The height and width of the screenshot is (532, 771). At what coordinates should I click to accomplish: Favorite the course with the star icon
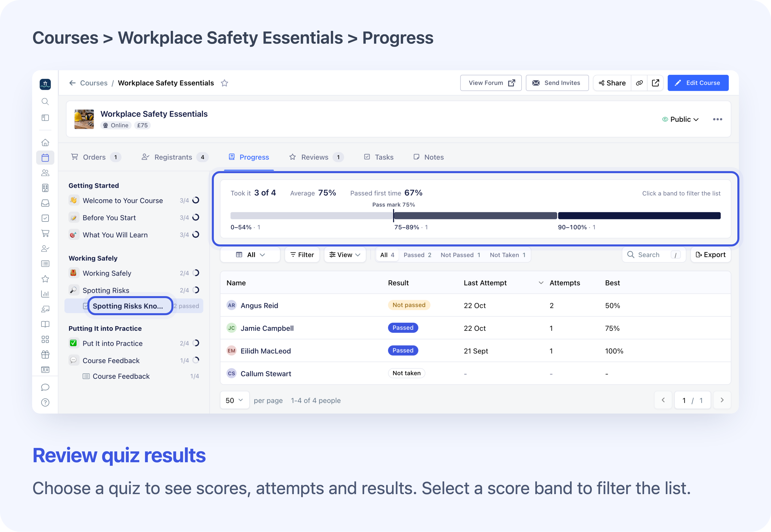(x=224, y=83)
